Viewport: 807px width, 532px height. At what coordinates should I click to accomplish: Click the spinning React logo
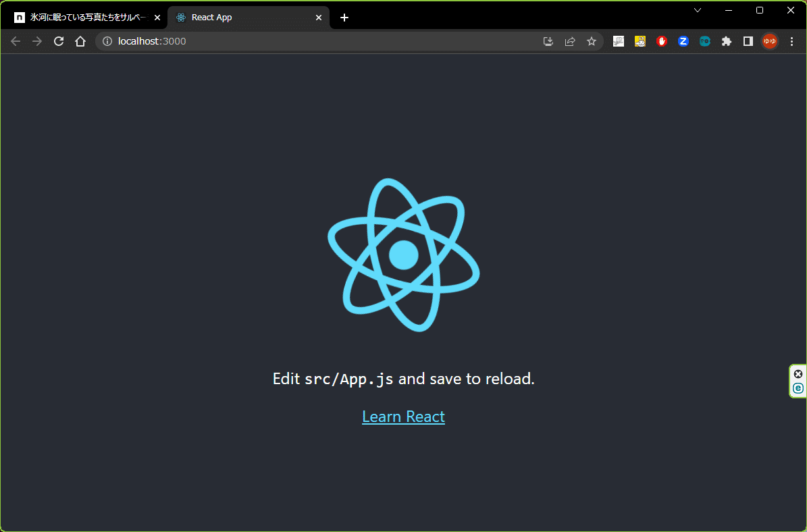(404, 255)
